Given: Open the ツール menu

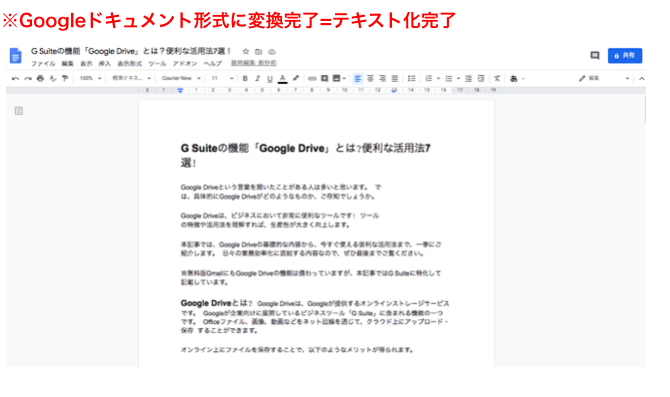Looking at the screenshot, I should click(157, 64).
